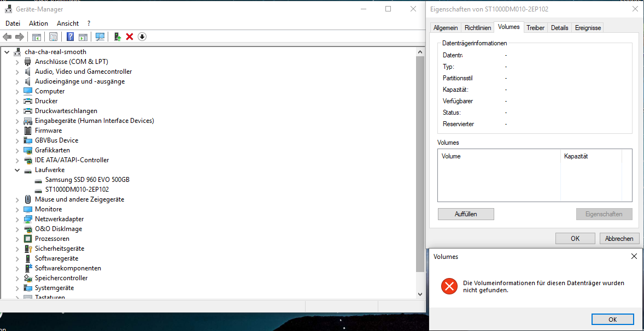Open the Properties toolbar icon

(53, 37)
